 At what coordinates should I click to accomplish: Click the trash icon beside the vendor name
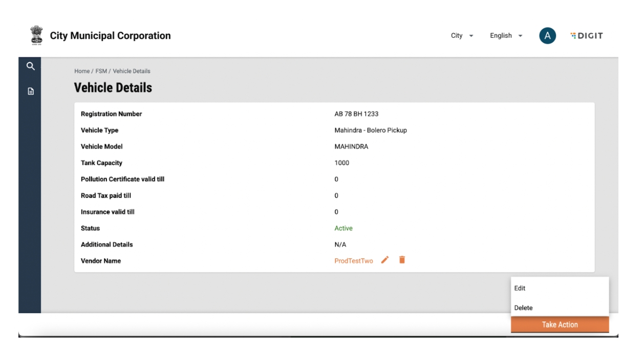point(402,260)
